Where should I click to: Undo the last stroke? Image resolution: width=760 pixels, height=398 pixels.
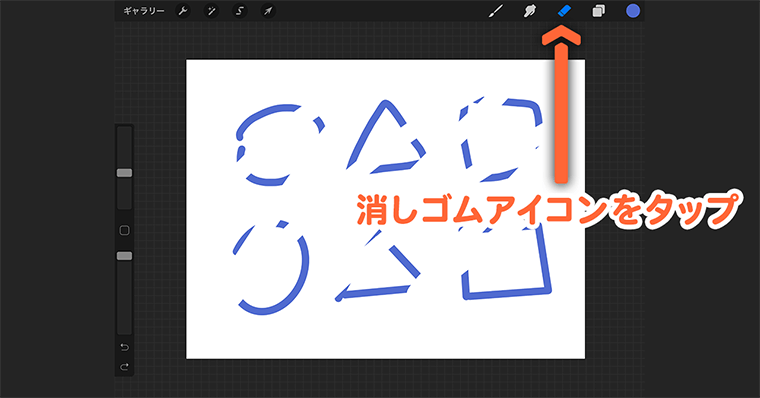point(125,347)
